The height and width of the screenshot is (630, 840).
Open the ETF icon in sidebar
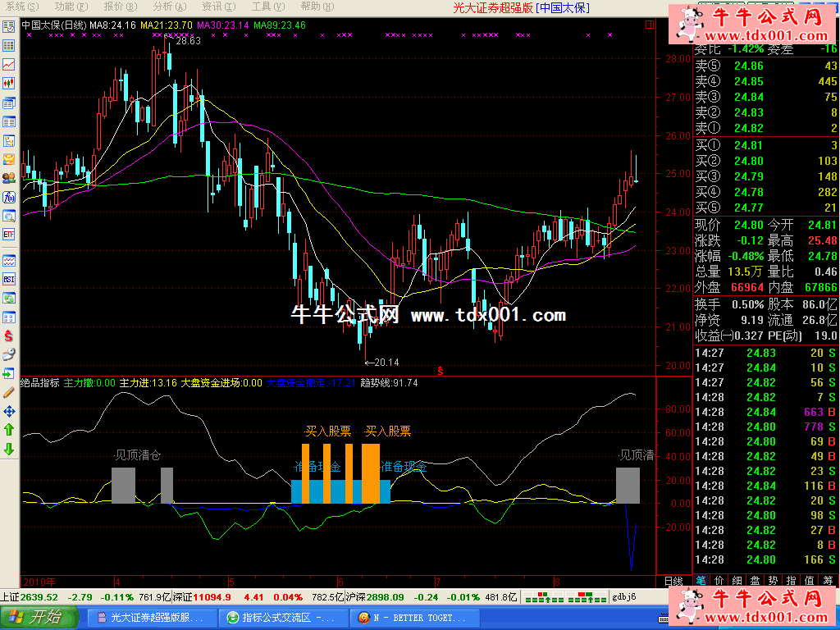(8, 235)
